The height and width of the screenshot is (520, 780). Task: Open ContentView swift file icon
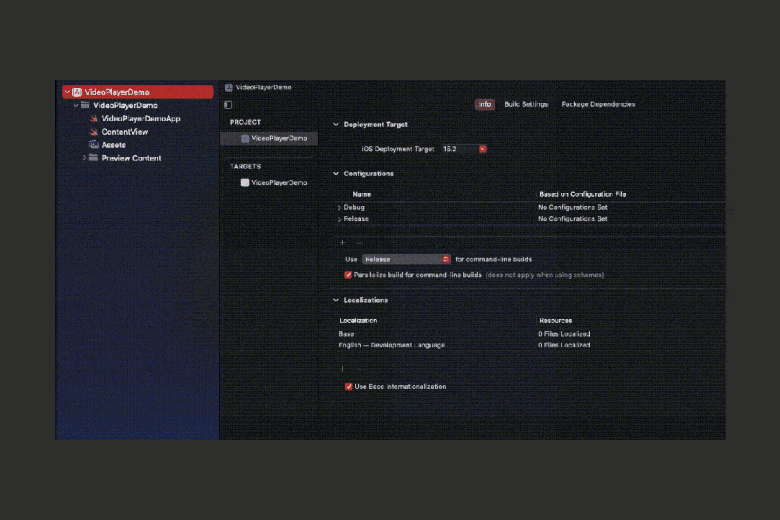[94, 132]
